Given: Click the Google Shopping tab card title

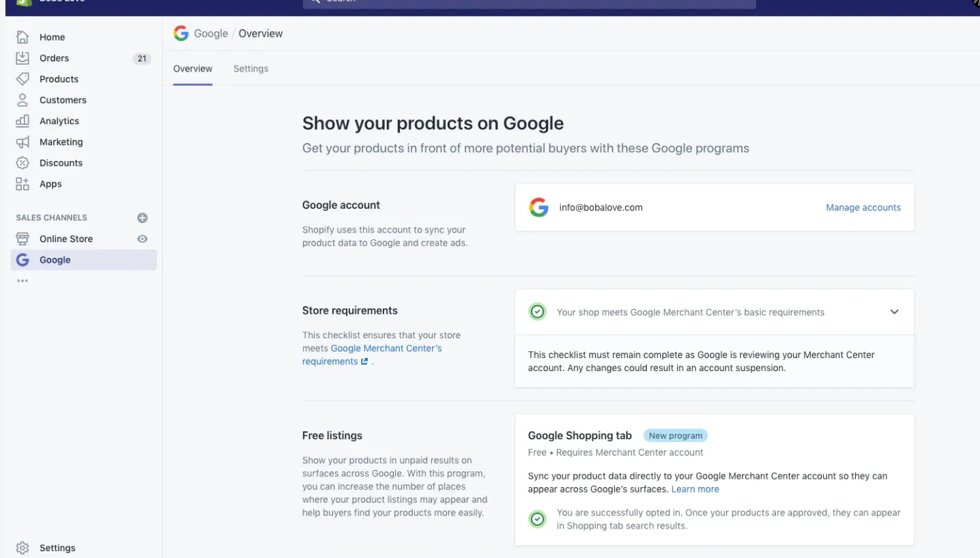Looking at the screenshot, I should [x=580, y=435].
